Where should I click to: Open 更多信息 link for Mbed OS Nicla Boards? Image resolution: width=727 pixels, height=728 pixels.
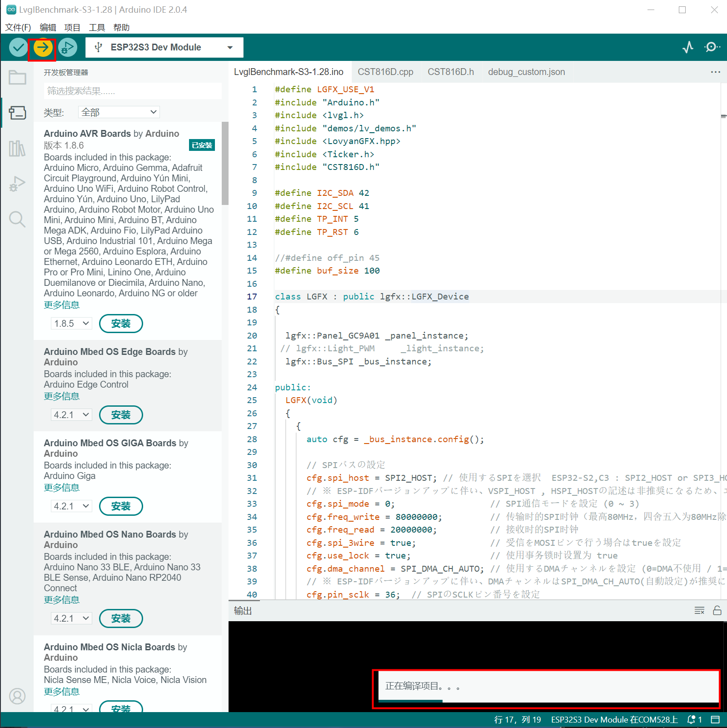pyautogui.click(x=62, y=692)
